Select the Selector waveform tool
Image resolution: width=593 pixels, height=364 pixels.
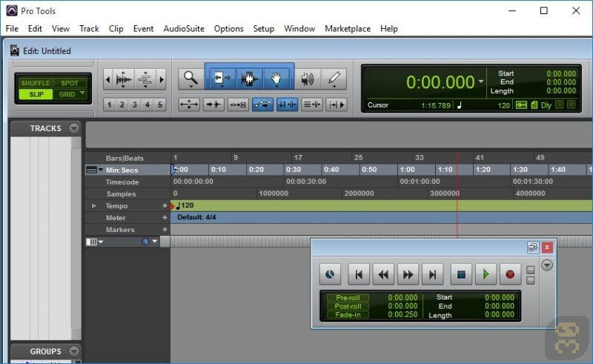click(x=249, y=79)
